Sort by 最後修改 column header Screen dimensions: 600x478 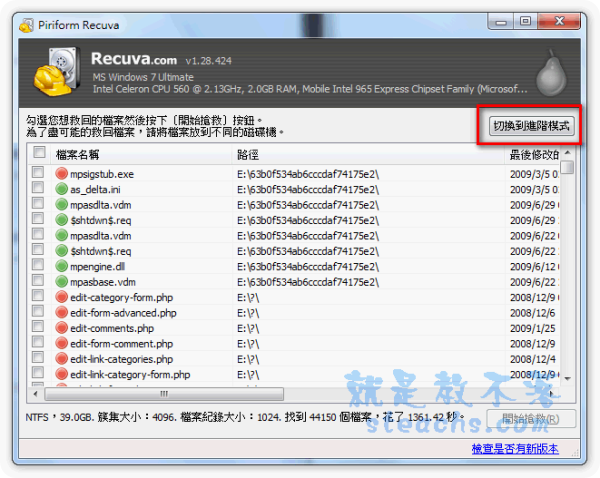(x=533, y=155)
